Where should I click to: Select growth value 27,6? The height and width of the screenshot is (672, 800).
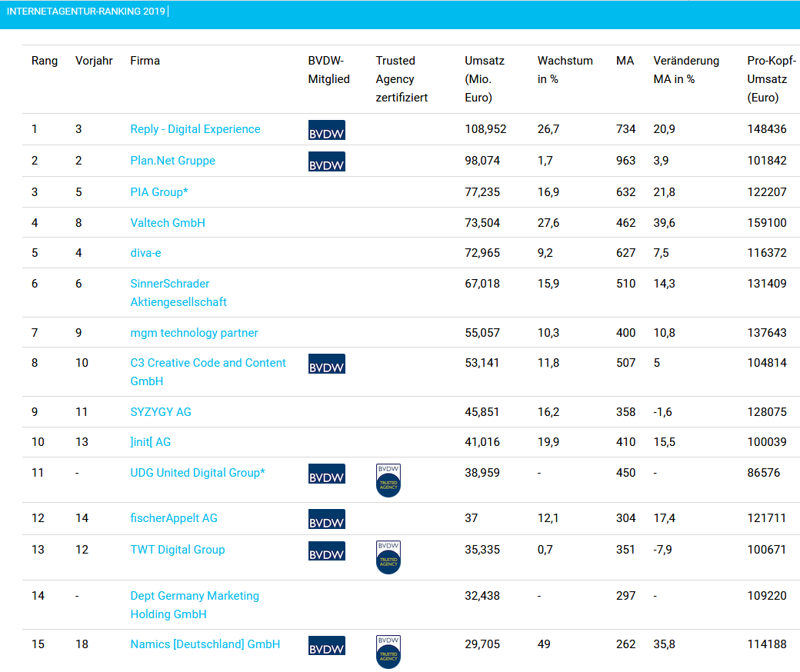[x=548, y=223]
